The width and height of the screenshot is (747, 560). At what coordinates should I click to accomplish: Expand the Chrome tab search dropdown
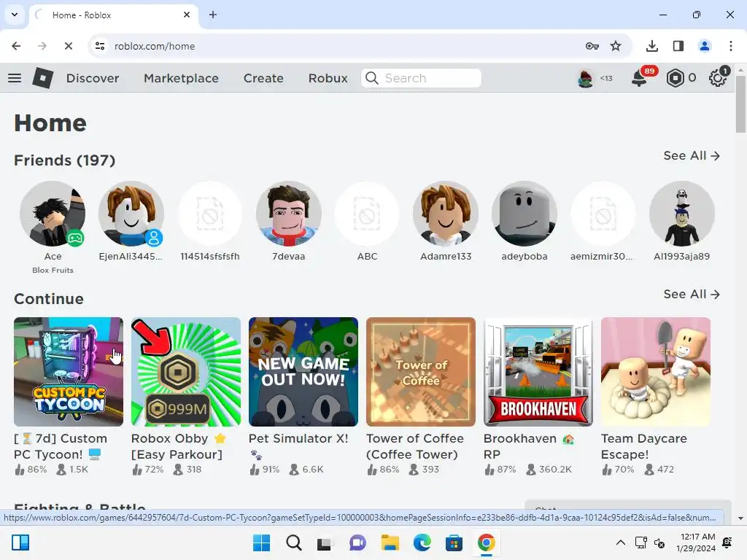[x=15, y=15]
